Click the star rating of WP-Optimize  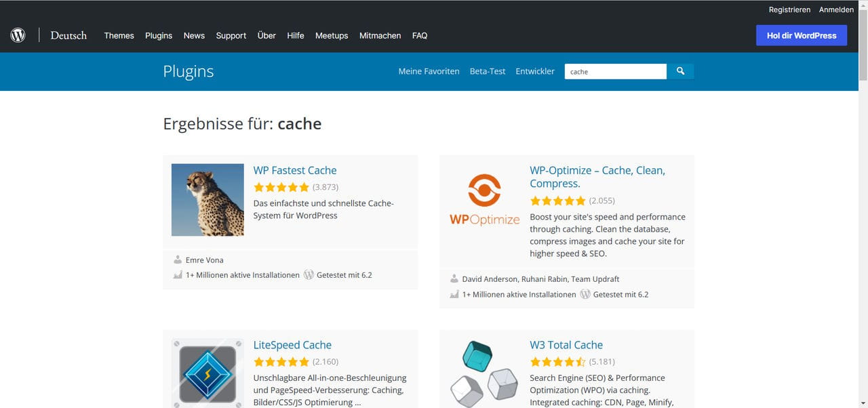(x=558, y=201)
